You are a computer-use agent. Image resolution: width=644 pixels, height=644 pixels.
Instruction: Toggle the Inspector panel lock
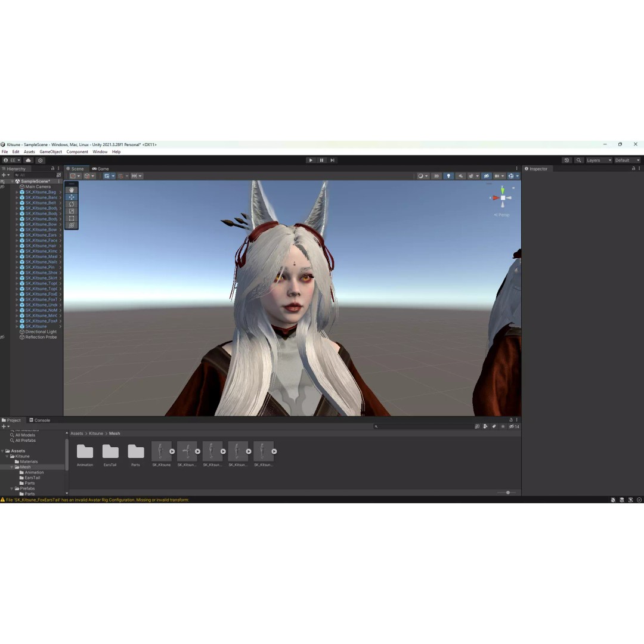coord(633,168)
